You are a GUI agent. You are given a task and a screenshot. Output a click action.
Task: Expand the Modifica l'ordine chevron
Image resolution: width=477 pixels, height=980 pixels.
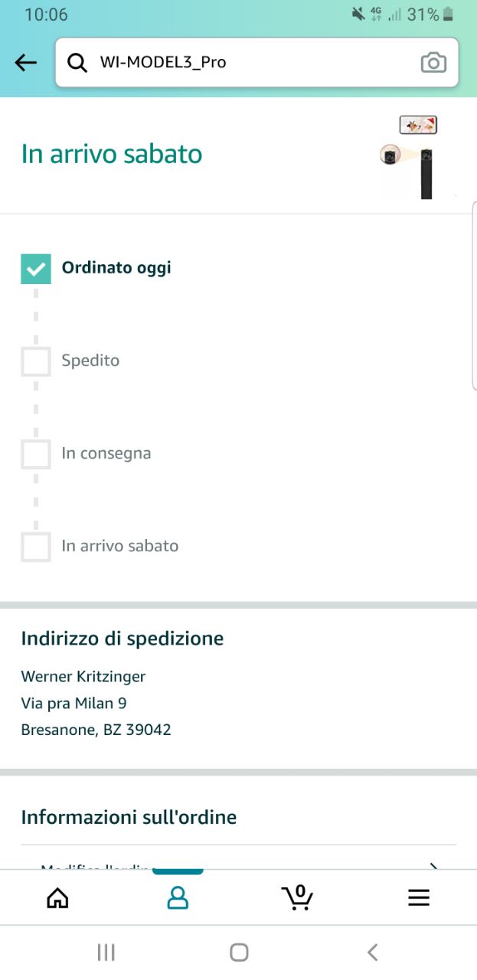pos(433,865)
